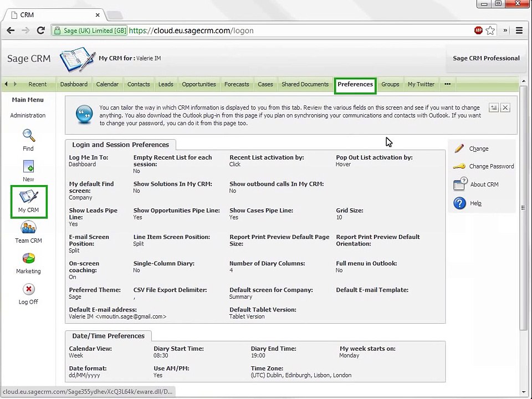Click the page scrollbar down arrow
The width and height of the screenshot is (532, 399).
(x=523, y=393)
